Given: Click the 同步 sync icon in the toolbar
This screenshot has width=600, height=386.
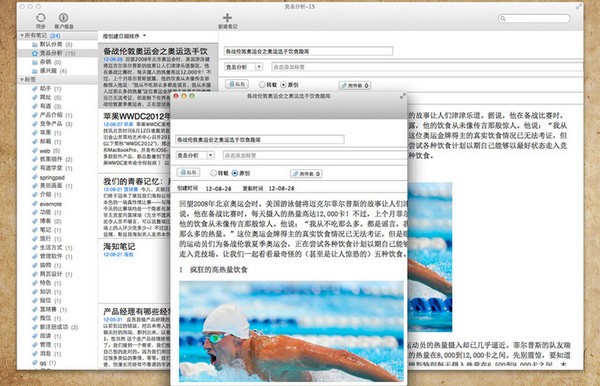Looking at the screenshot, I should (x=41, y=18).
